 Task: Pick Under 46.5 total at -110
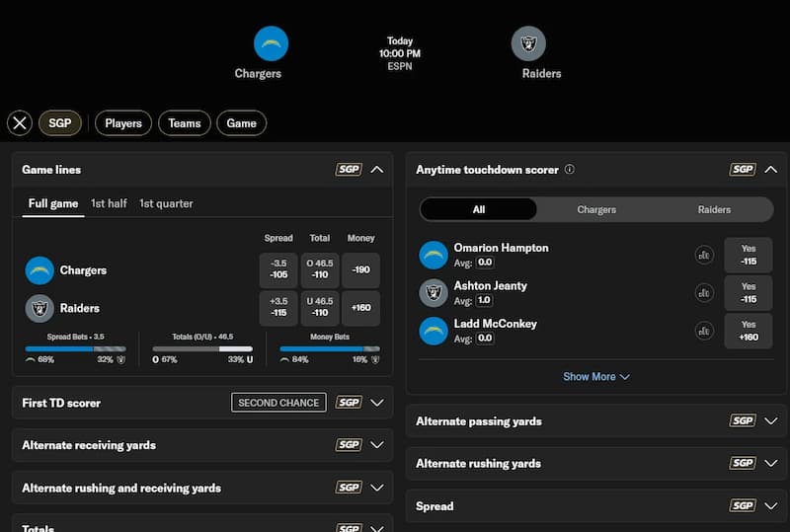tap(320, 307)
